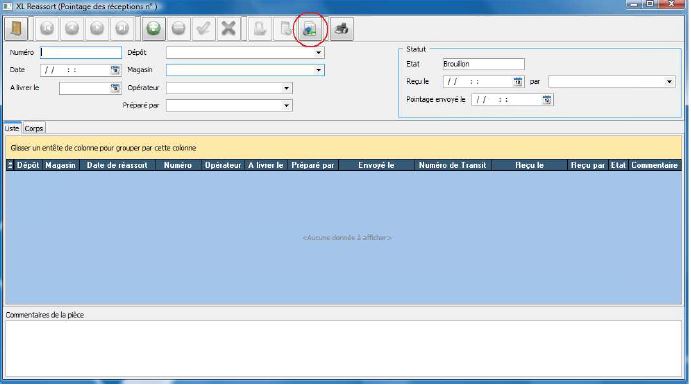Click the printer icon in toolbar

coord(342,29)
